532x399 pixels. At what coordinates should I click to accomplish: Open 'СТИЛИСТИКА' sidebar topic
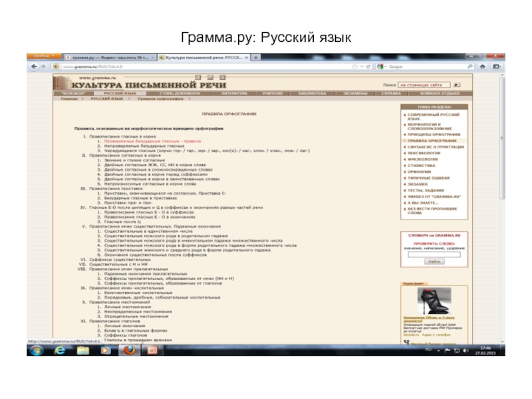point(421,166)
